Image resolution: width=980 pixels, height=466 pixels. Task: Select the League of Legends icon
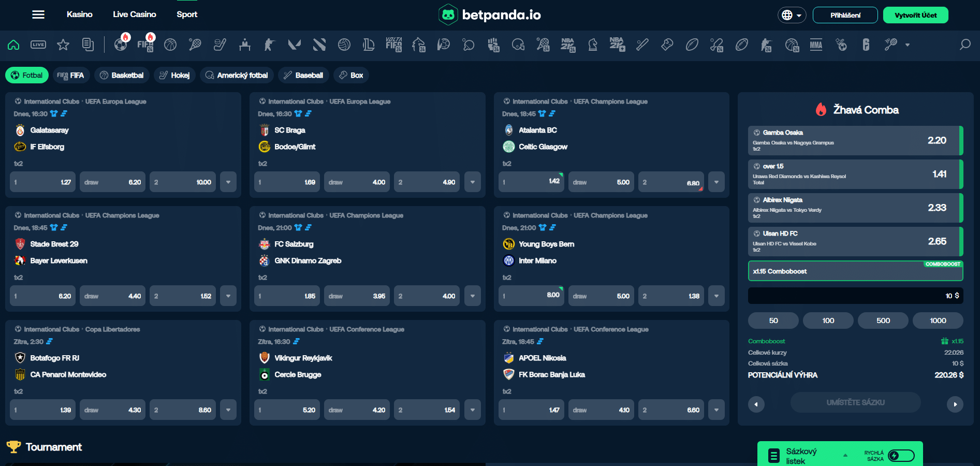tap(369, 45)
